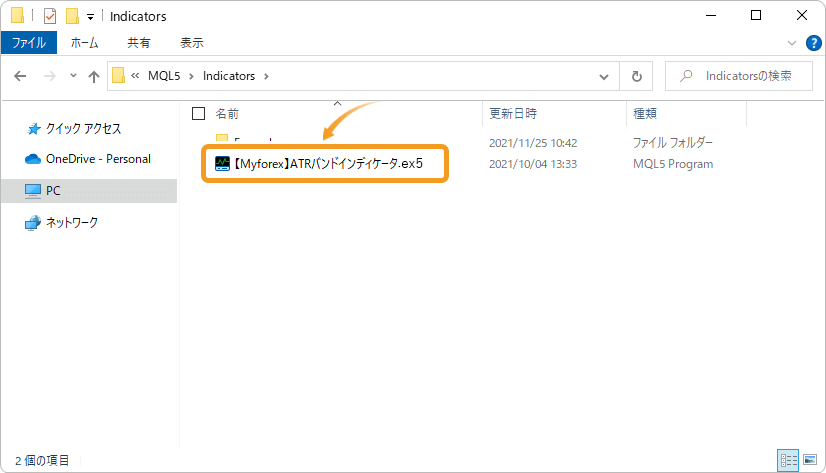Click the PC icon in navigation pane
826x473 pixels.
pos(33,190)
